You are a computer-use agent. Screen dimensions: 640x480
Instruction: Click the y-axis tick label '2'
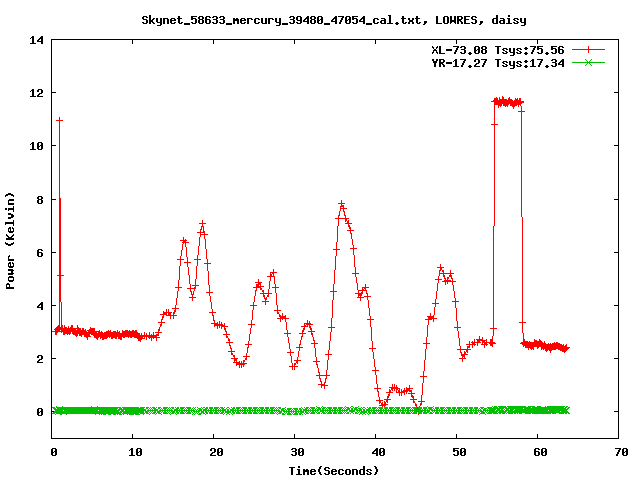point(40,359)
